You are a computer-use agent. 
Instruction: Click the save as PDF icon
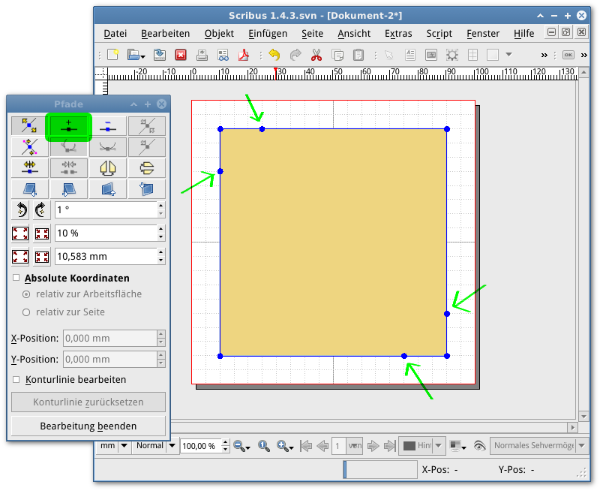click(x=243, y=55)
